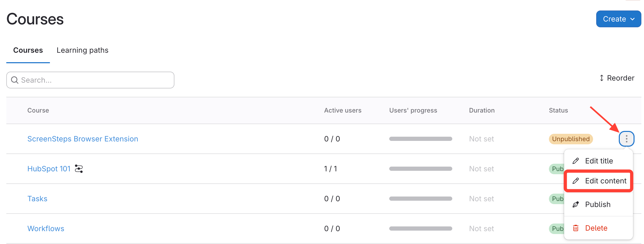Click the pencil icon beside Edit content
Image resolution: width=644 pixels, height=244 pixels.
pyautogui.click(x=576, y=181)
